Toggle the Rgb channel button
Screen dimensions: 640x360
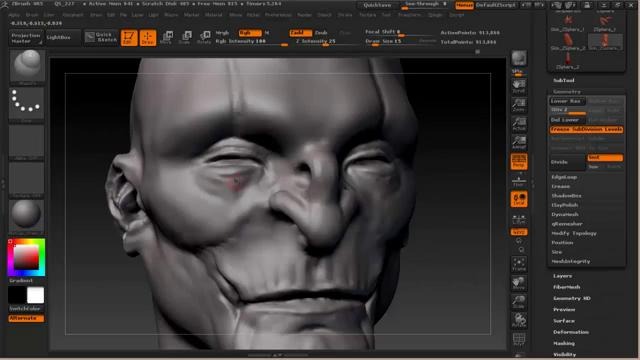pyautogui.click(x=249, y=33)
